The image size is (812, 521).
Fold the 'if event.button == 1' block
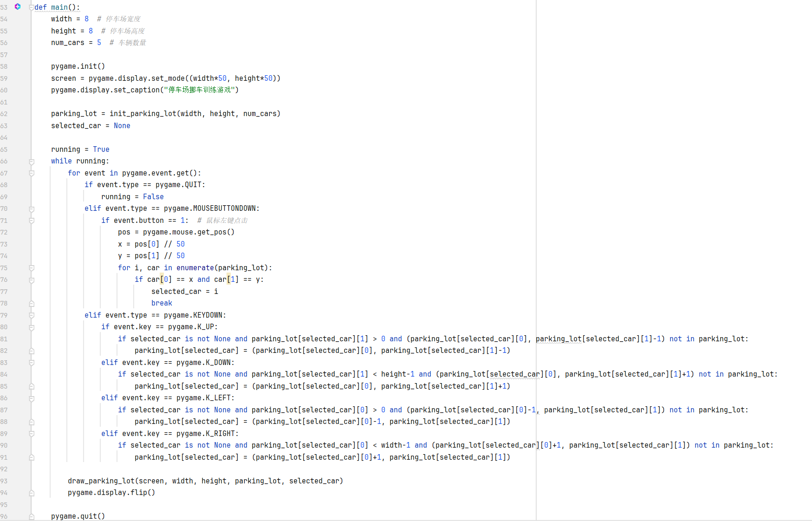pyautogui.click(x=32, y=221)
